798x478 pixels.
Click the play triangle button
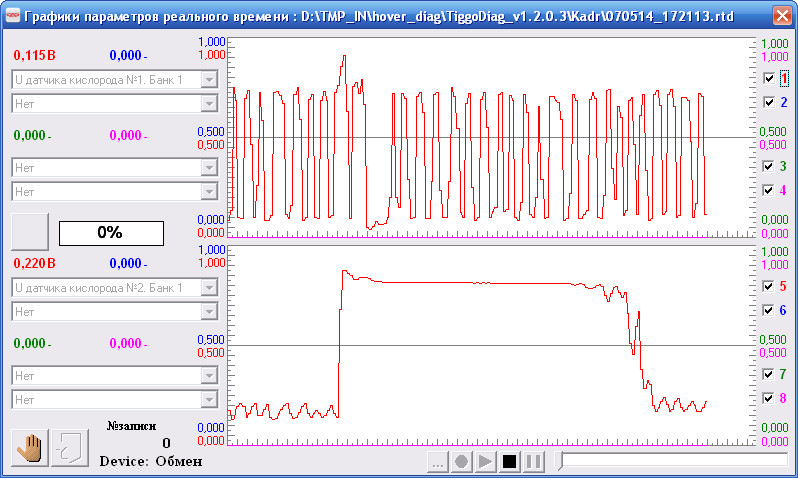[485, 462]
